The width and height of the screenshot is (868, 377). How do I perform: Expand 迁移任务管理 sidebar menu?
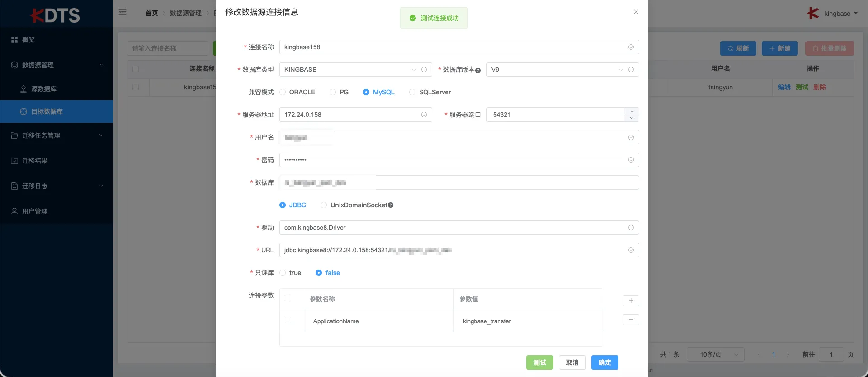click(57, 135)
